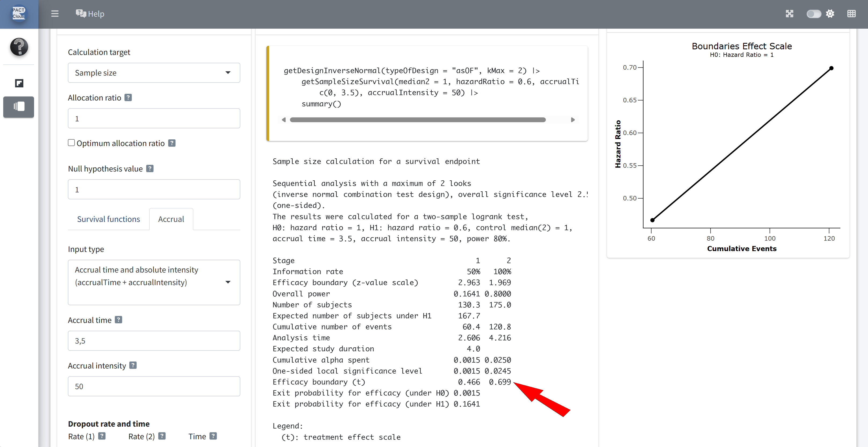Open the Help chat icon
This screenshot has height=447, width=868.
pyautogui.click(x=80, y=13)
